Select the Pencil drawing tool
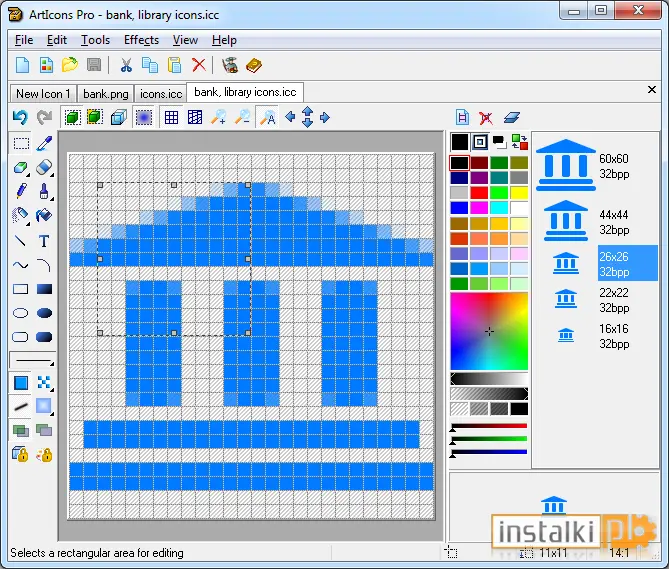 21,191
